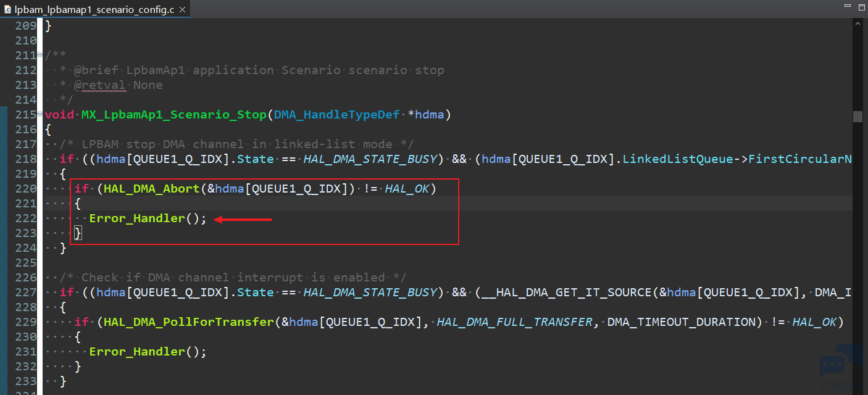Click the Check if DMA channel interrupt comment
The width and height of the screenshot is (868, 395).
(233, 278)
